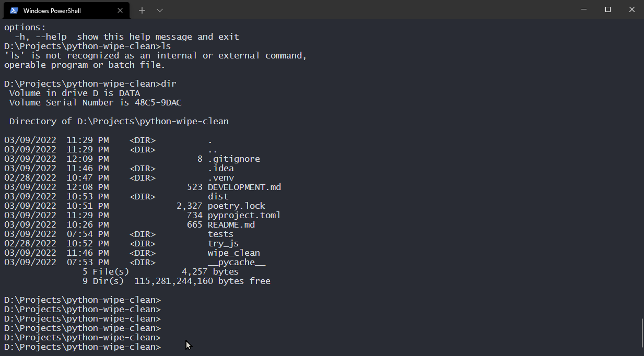Click the 'dir' command text

pos(169,84)
